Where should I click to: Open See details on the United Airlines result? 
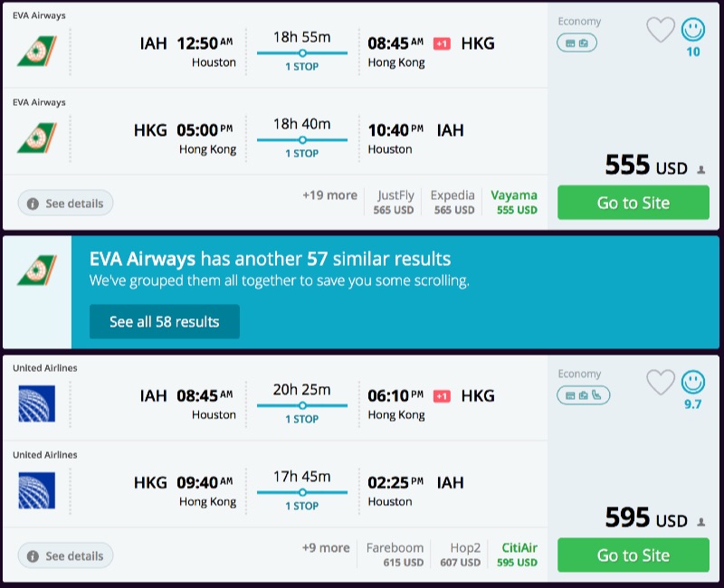pos(65,555)
